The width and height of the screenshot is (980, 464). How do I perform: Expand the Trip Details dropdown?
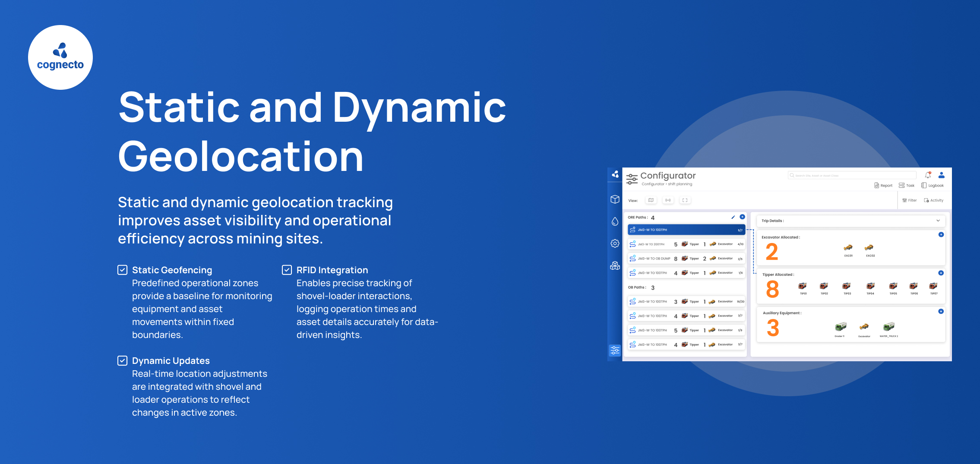938,221
